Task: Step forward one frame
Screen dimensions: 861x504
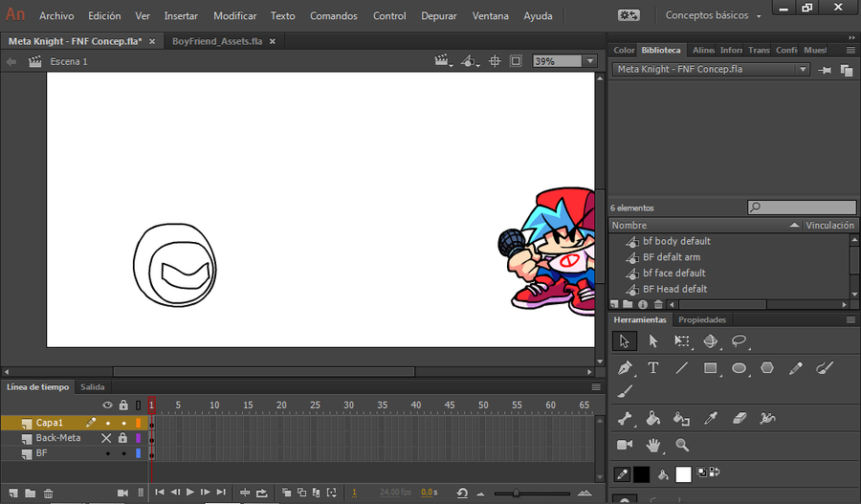Action: [x=205, y=493]
